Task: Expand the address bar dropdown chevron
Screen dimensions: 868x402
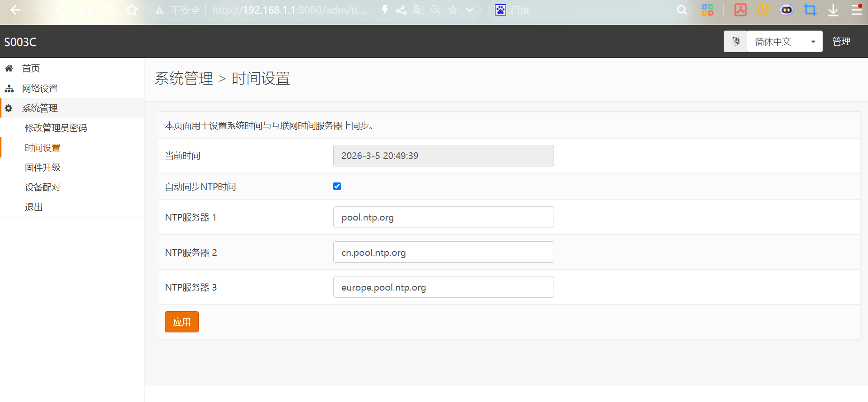Action: click(x=469, y=10)
